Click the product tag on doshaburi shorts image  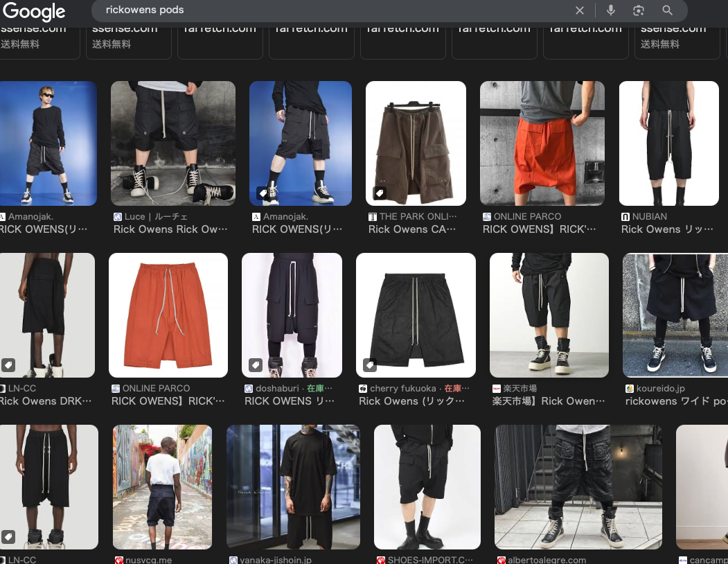tap(256, 365)
